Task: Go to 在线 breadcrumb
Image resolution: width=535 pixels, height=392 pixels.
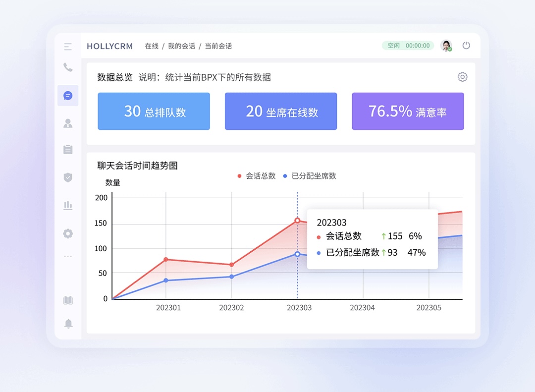Action: [152, 46]
